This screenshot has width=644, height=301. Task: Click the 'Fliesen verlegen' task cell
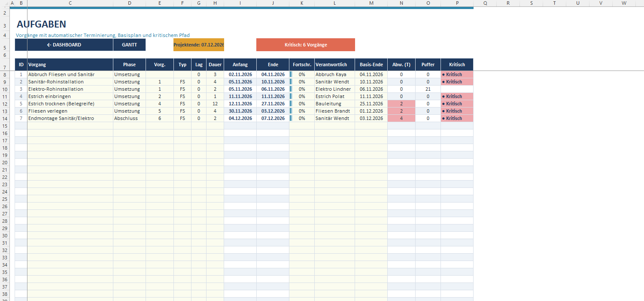pos(70,111)
